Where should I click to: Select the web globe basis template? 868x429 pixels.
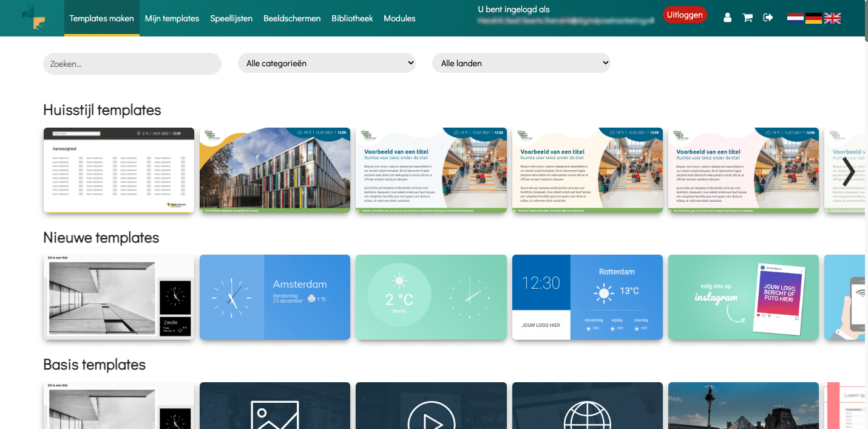(x=588, y=406)
